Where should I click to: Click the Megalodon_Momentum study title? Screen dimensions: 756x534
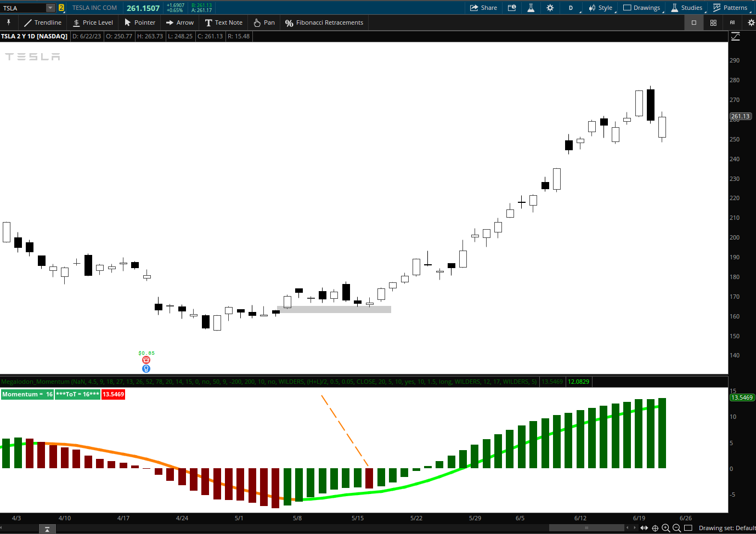coord(35,382)
